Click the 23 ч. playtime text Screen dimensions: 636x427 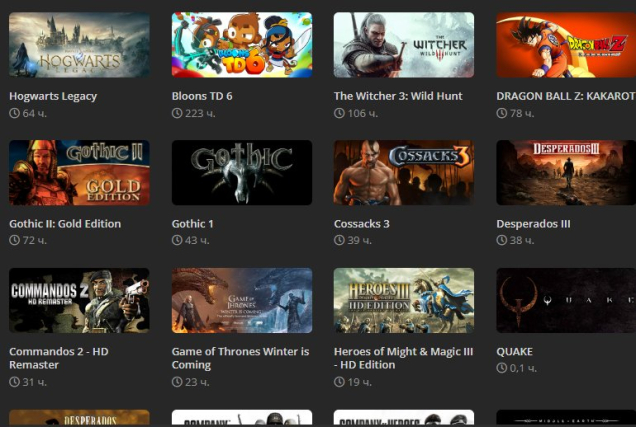[x=197, y=382]
